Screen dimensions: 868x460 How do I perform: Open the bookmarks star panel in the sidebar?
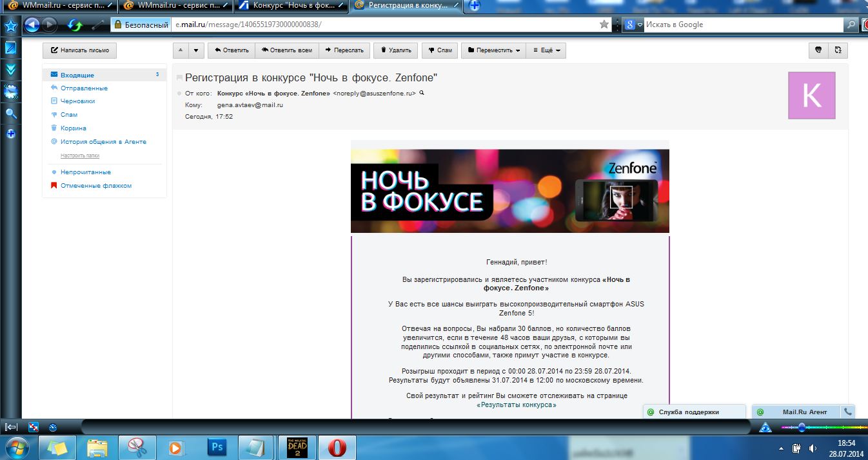11,26
